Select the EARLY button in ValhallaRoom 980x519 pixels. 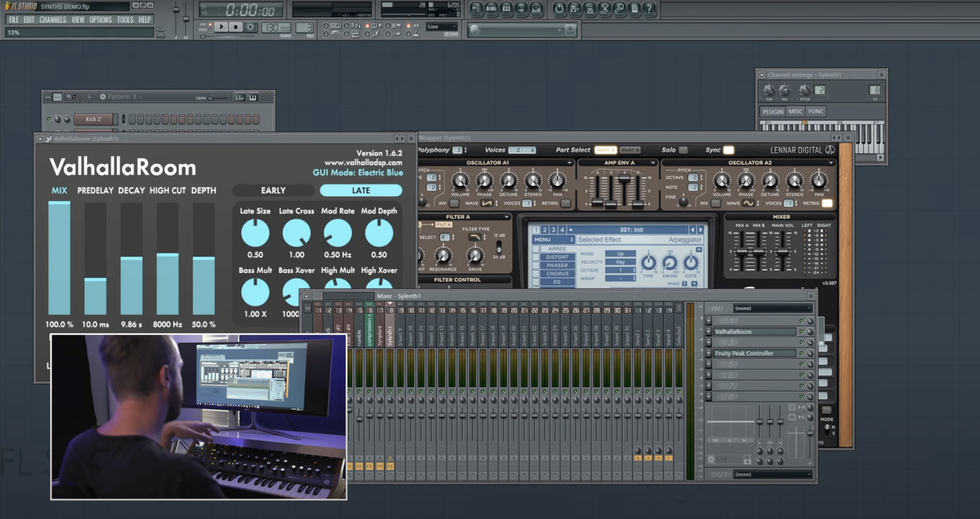(273, 190)
